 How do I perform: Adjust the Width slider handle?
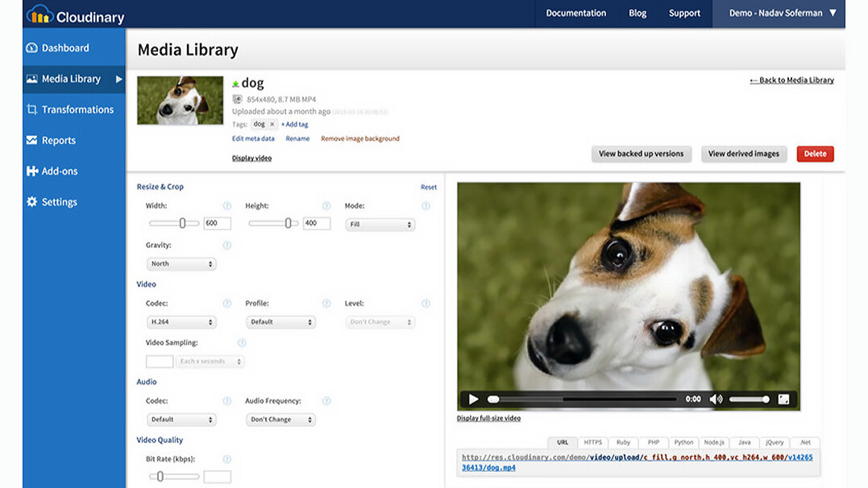183,223
